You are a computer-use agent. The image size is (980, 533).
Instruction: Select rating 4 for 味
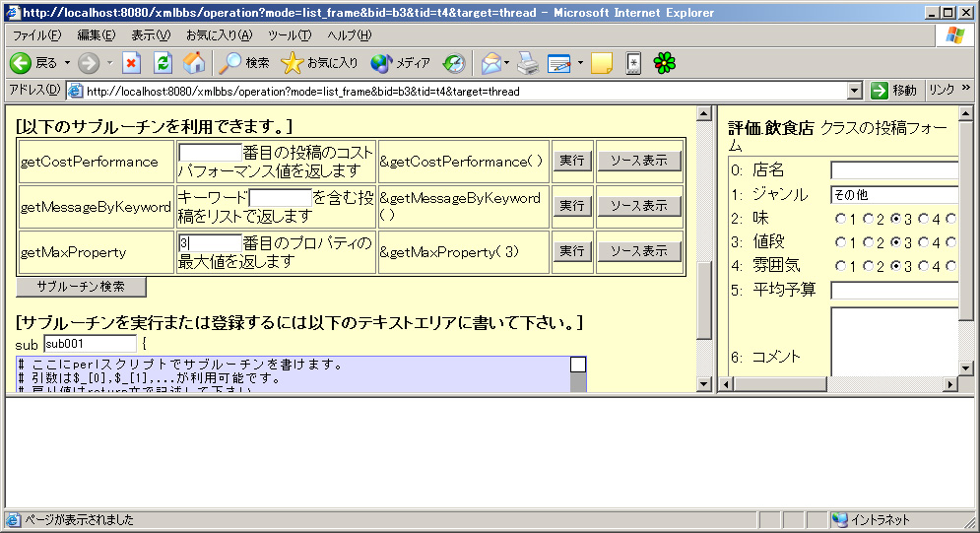tap(923, 219)
